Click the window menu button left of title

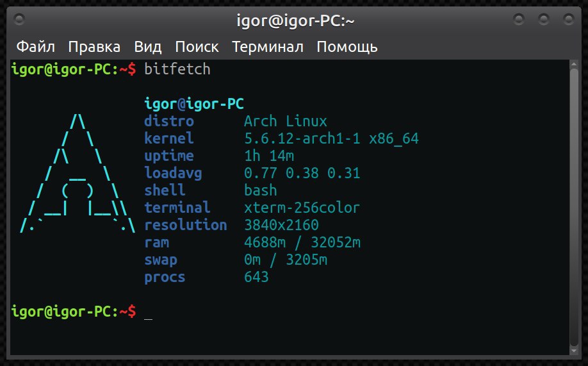(x=19, y=19)
